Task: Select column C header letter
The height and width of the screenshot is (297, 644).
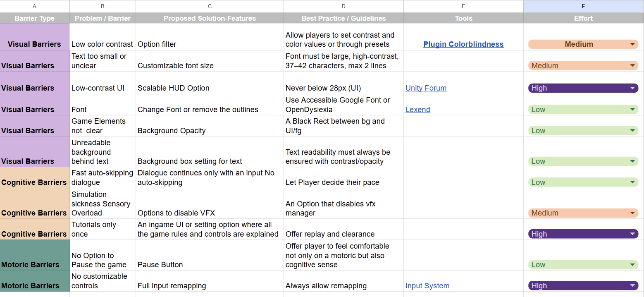Action: pyautogui.click(x=210, y=6)
